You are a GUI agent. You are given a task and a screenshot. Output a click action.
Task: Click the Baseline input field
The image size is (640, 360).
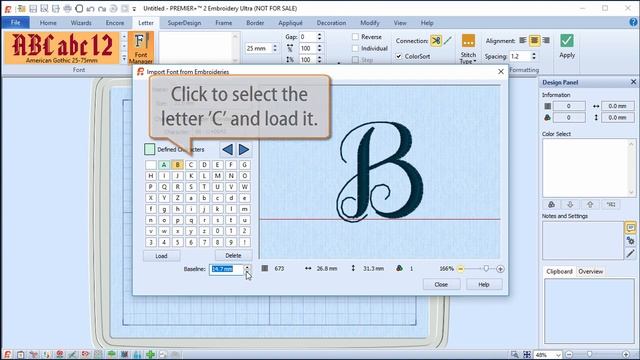point(226,269)
